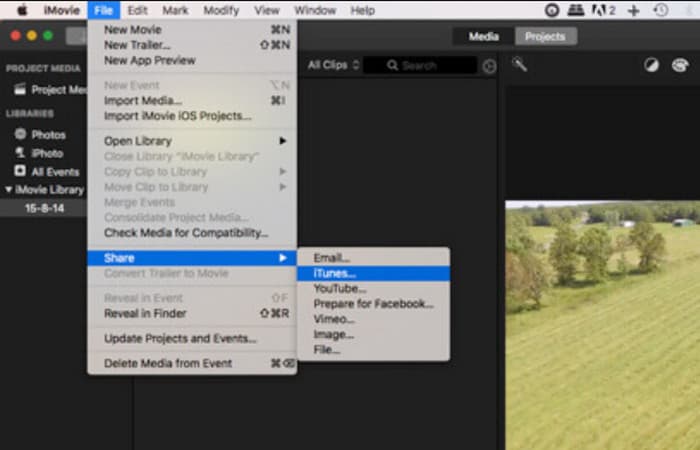Share the movie to Vimeo…
This screenshot has height=450, width=700.
373,319
